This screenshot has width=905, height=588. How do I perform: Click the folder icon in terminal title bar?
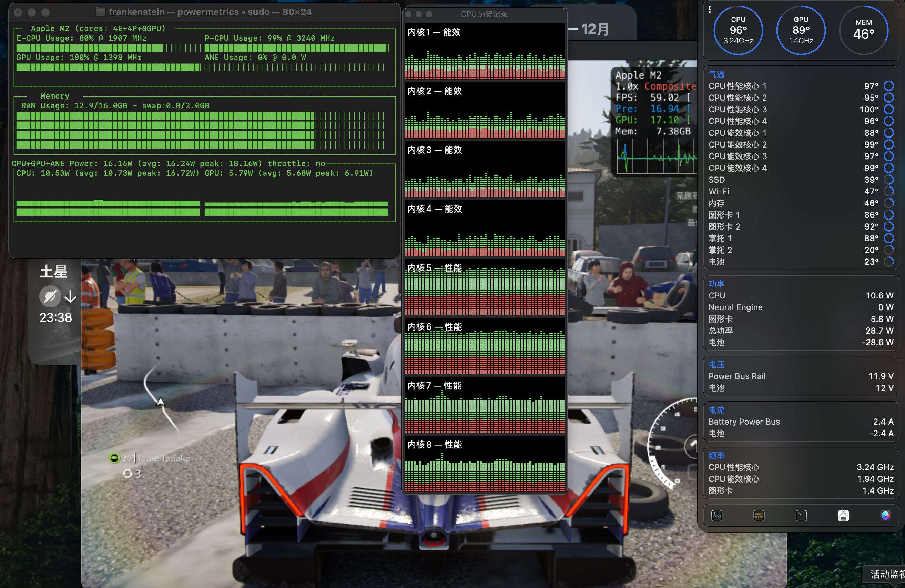tap(100, 12)
